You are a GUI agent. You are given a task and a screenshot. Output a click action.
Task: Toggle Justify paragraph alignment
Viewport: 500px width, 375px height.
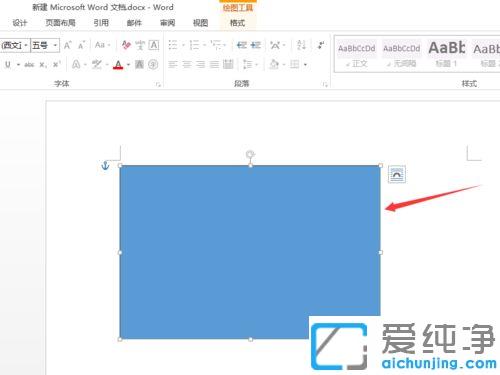(x=214, y=64)
